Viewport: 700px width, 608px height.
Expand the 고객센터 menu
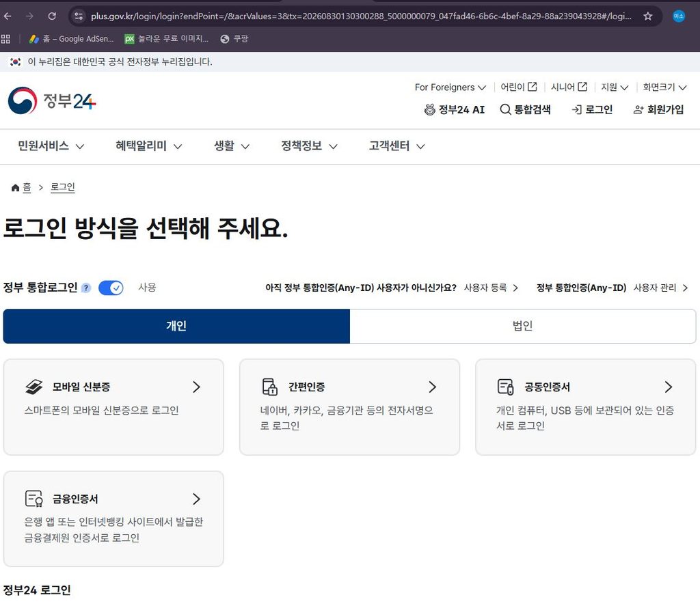click(396, 146)
